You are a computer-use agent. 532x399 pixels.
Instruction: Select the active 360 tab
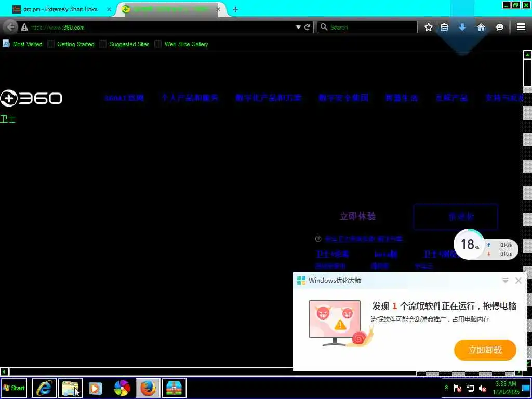coord(170,9)
